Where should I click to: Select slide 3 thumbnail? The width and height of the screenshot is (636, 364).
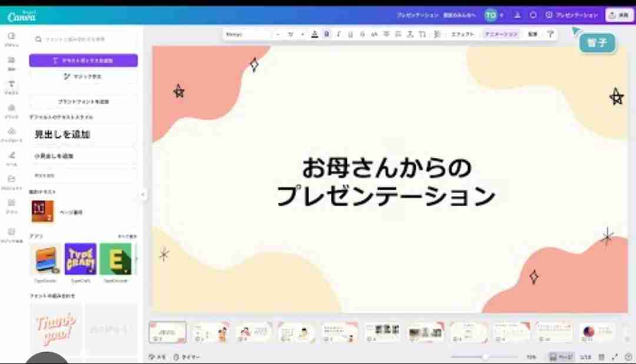(253, 332)
